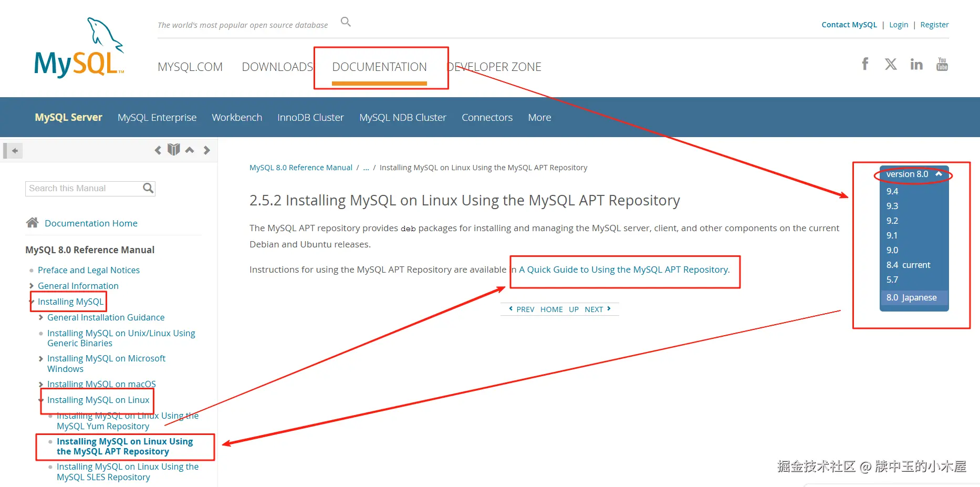Switch manual to version 5.7

pos(892,279)
